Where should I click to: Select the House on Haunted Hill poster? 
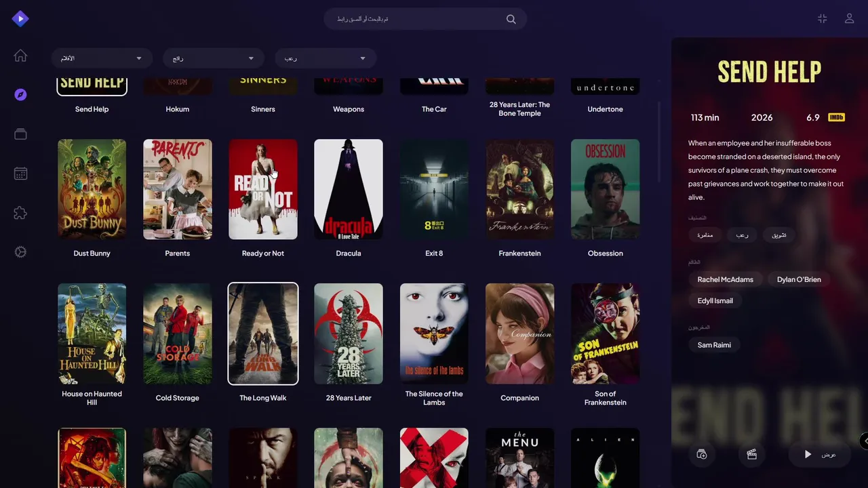click(92, 333)
